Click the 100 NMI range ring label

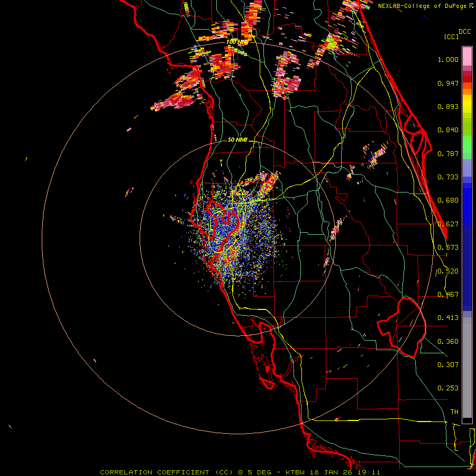tap(237, 42)
